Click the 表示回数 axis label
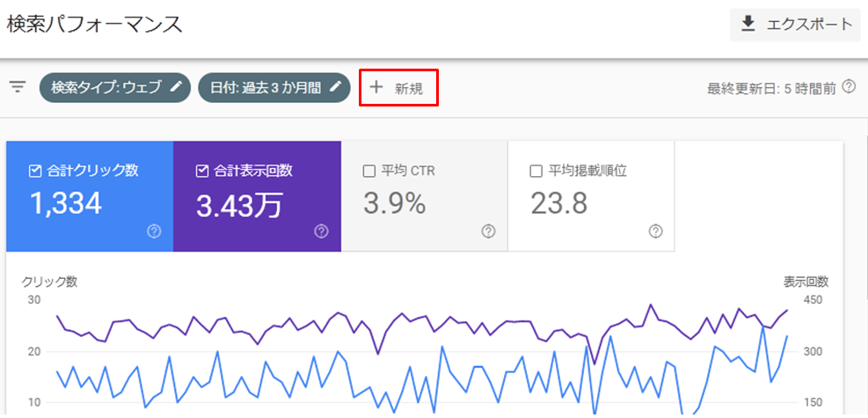This screenshot has height=418, width=868. 806,282
